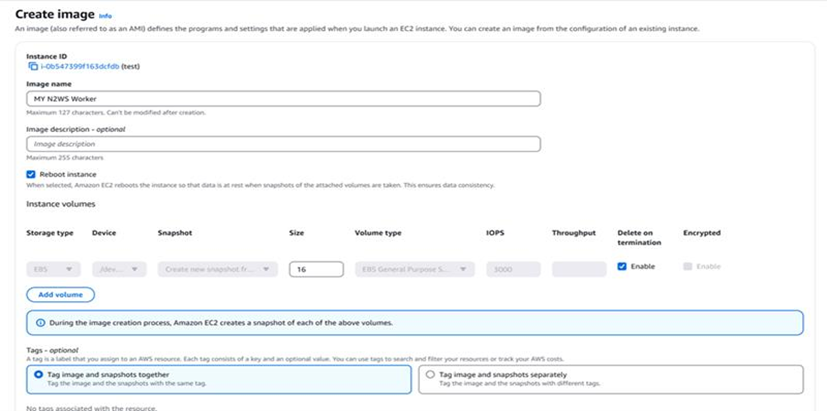Open the EBS General Purpose volume type dropdown
This screenshot has width=827, height=411.
(415, 269)
